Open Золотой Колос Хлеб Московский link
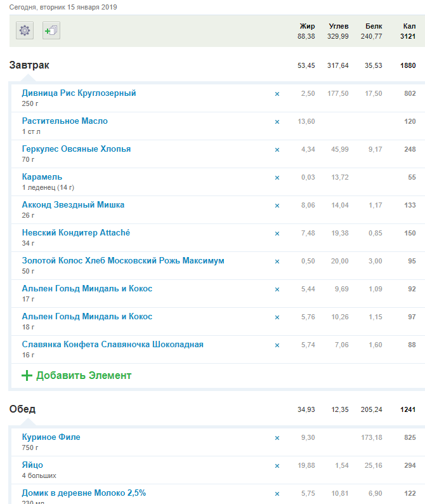The width and height of the screenshot is (425, 504). pos(122,261)
